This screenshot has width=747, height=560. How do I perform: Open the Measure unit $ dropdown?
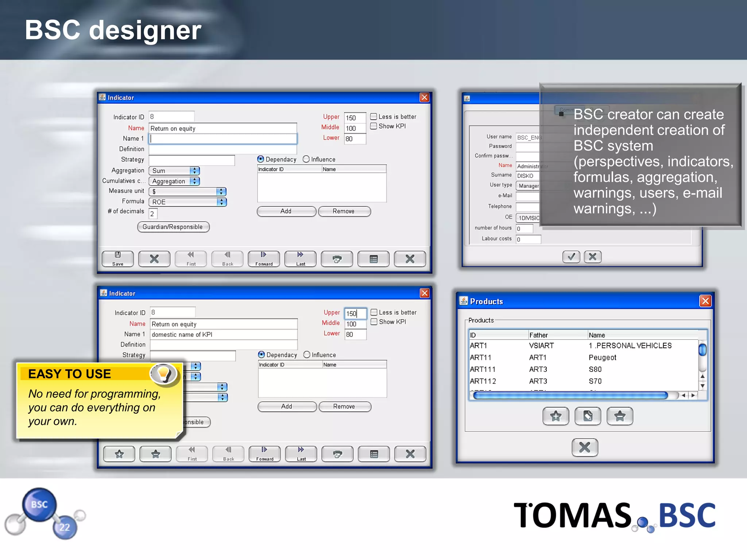(187, 191)
